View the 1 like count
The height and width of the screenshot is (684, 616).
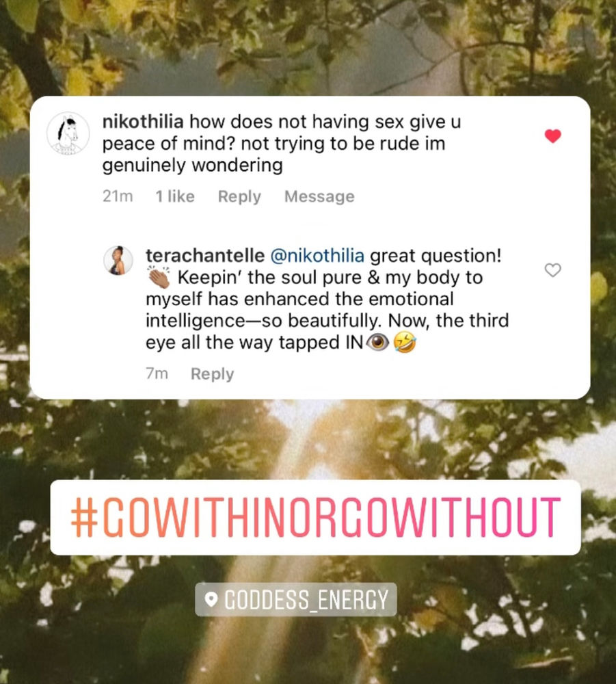(175, 197)
